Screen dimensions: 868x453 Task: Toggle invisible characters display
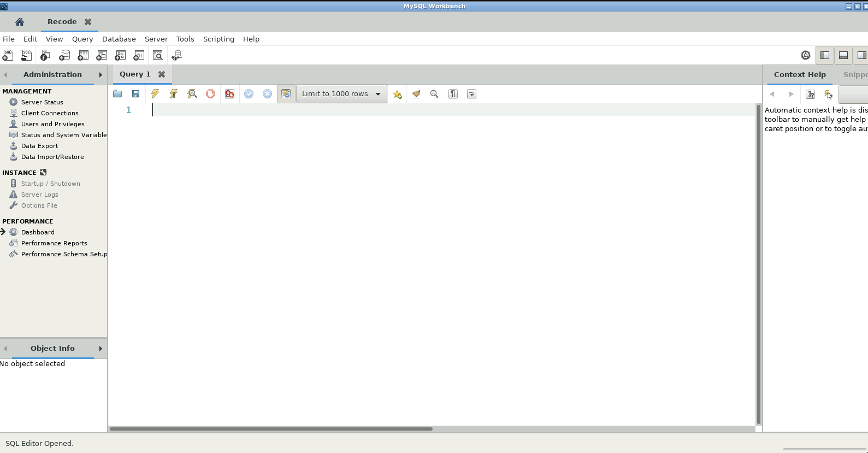(453, 94)
